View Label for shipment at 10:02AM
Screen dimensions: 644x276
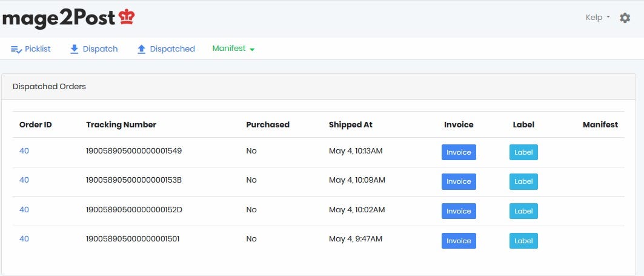point(523,211)
